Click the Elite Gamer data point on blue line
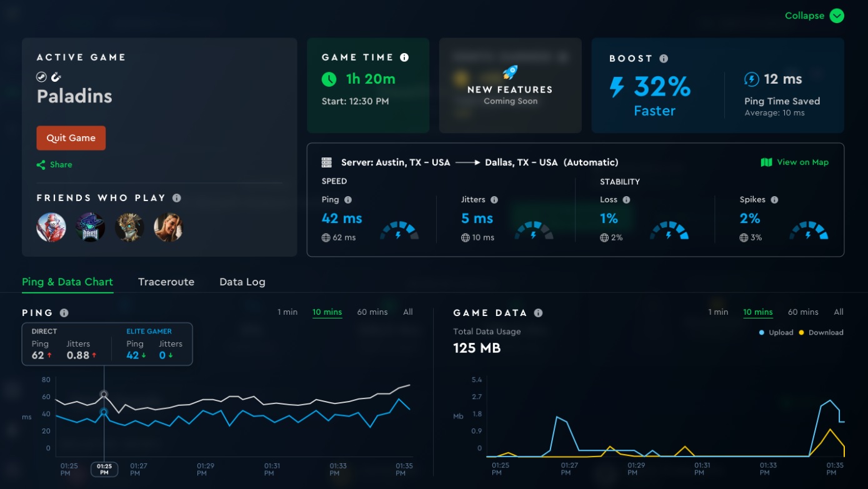Viewport: 868px width, 489px height. pyautogui.click(x=104, y=412)
